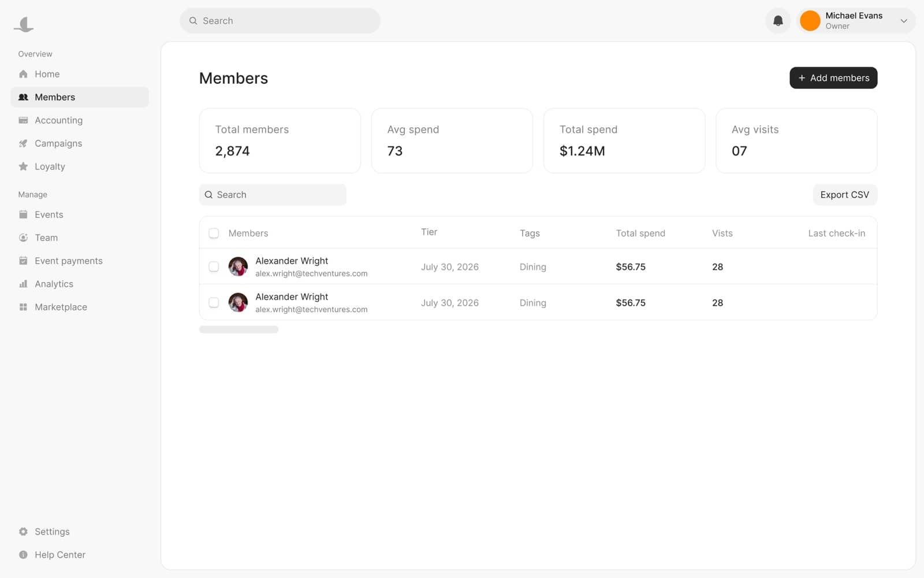Open Settings from sidebar

80,532
